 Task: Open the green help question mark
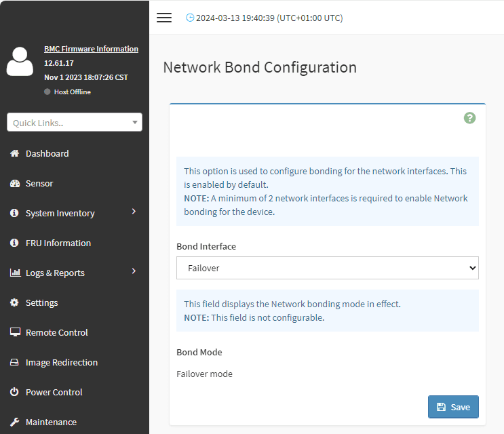click(469, 118)
